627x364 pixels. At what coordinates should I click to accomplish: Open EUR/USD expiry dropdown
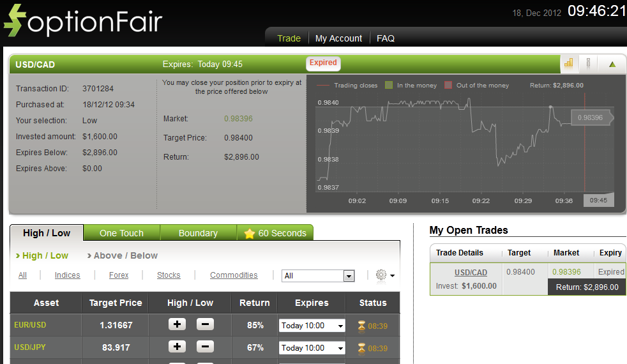coord(312,326)
